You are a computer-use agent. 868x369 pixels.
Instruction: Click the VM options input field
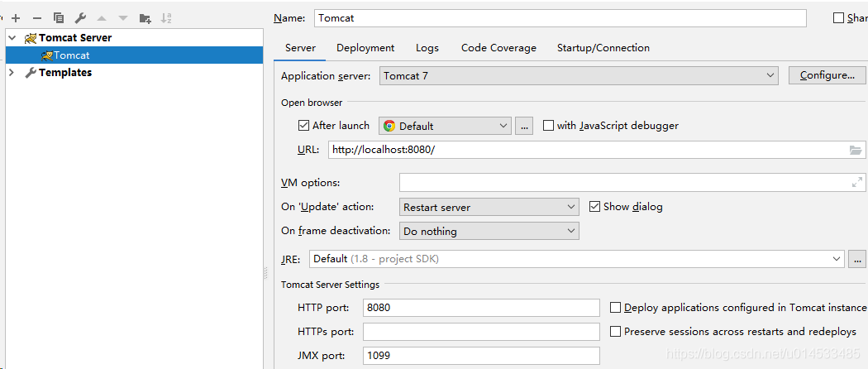[x=632, y=182]
